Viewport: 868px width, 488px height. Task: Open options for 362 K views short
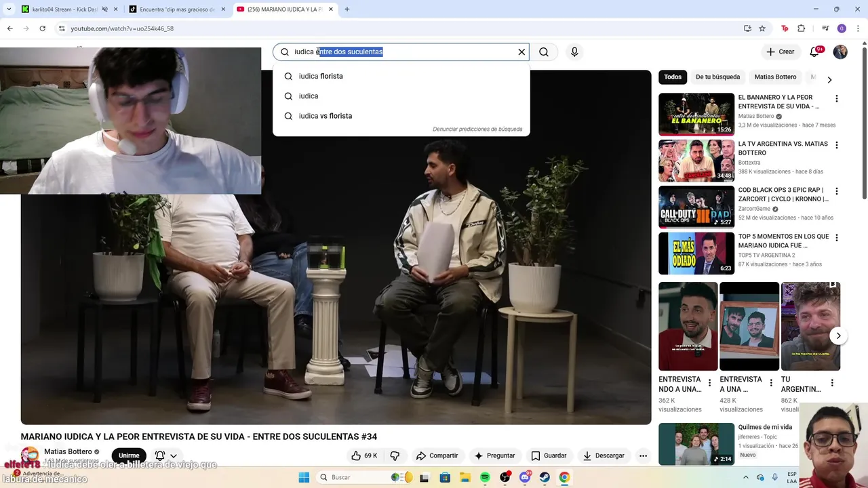pyautogui.click(x=710, y=383)
